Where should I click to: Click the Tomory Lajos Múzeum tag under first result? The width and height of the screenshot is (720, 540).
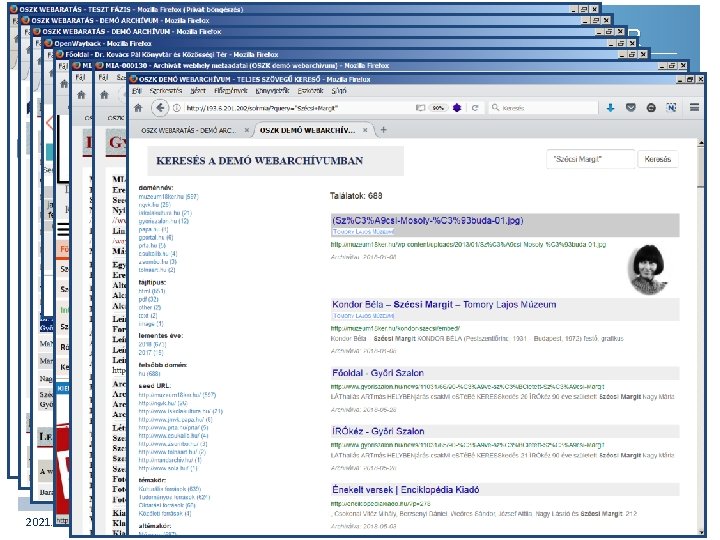pos(363,232)
